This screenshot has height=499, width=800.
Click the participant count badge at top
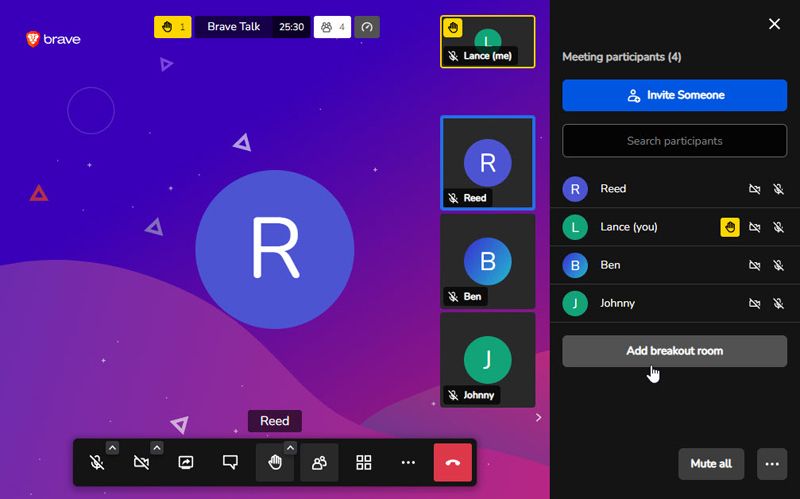click(x=332, y=27)
